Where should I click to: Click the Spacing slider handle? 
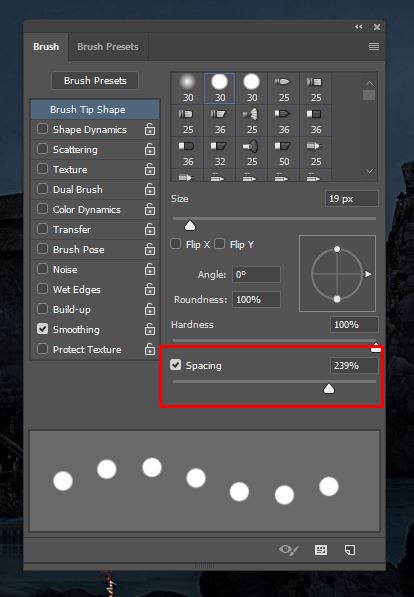(x=329, y=389)
